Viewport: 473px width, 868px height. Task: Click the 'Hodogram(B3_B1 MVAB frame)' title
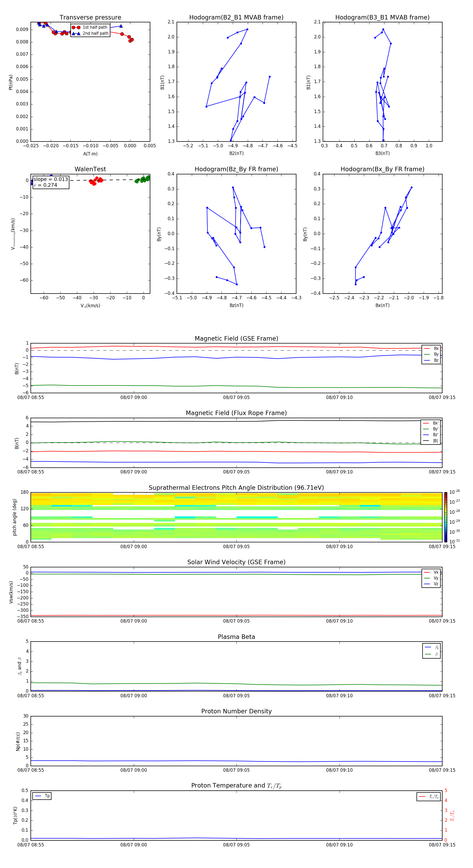[x=382, y=18]
